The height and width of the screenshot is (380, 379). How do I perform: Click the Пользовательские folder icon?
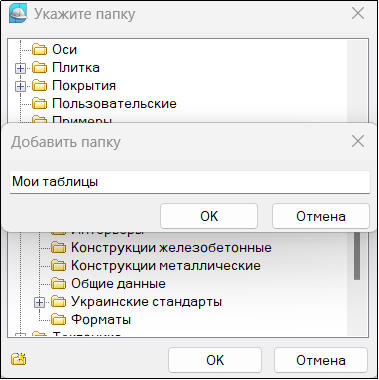coord(40,104)
